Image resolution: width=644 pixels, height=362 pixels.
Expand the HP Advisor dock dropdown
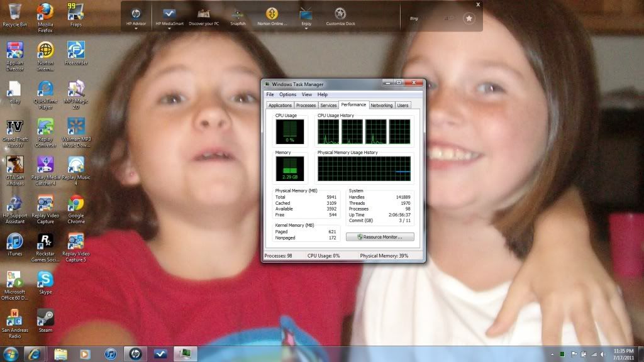(x=135, y=28)
